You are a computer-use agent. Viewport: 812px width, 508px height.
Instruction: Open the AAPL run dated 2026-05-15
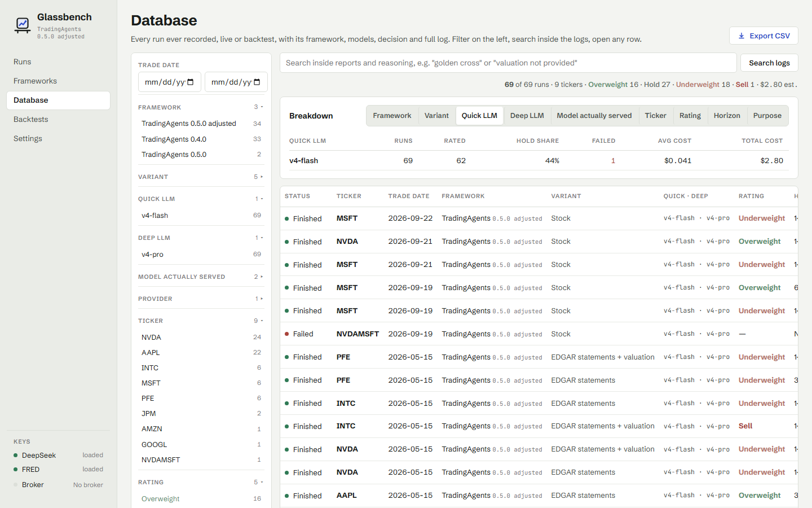pyautogui.click(x=539, y=496)
